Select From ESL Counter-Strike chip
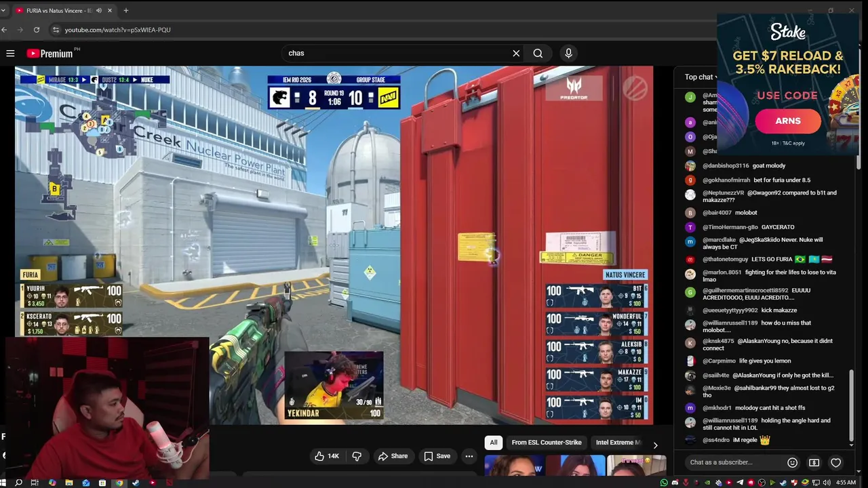868x488 pixels. point(547,443)
